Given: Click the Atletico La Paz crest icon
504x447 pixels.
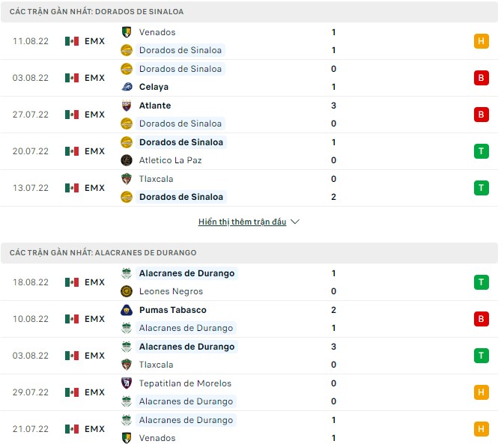Looking at the screenshot, I should pyautogui.click(x=126, y=160).
